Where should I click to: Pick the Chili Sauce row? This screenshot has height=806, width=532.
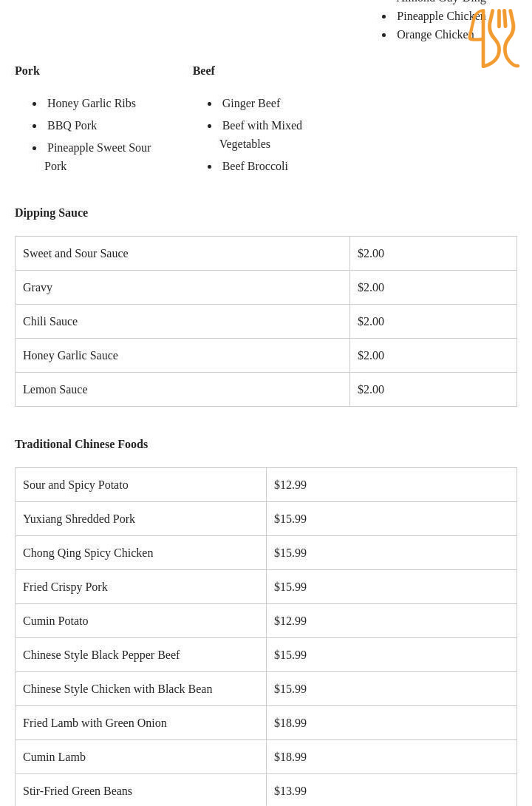tap(50, 322)
